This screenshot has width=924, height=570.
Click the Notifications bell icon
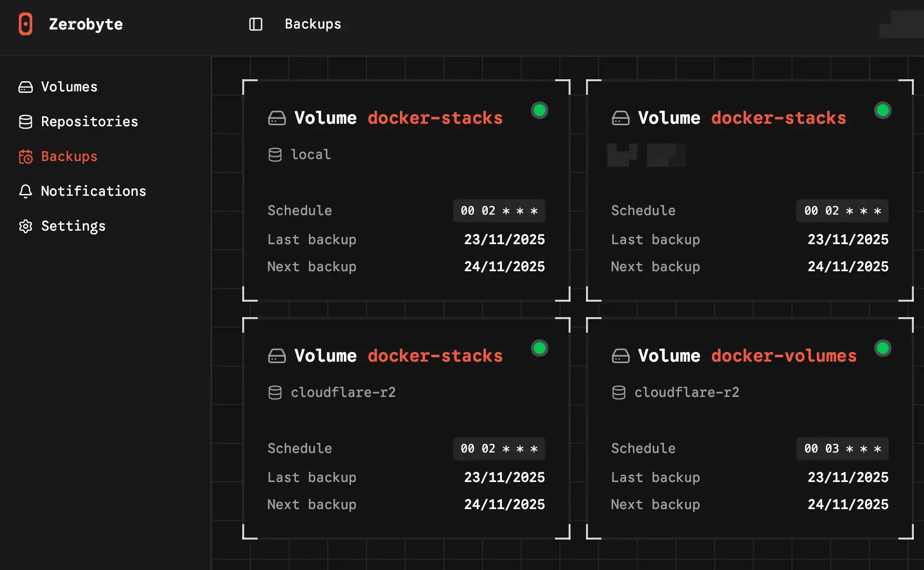coord(26,191)
